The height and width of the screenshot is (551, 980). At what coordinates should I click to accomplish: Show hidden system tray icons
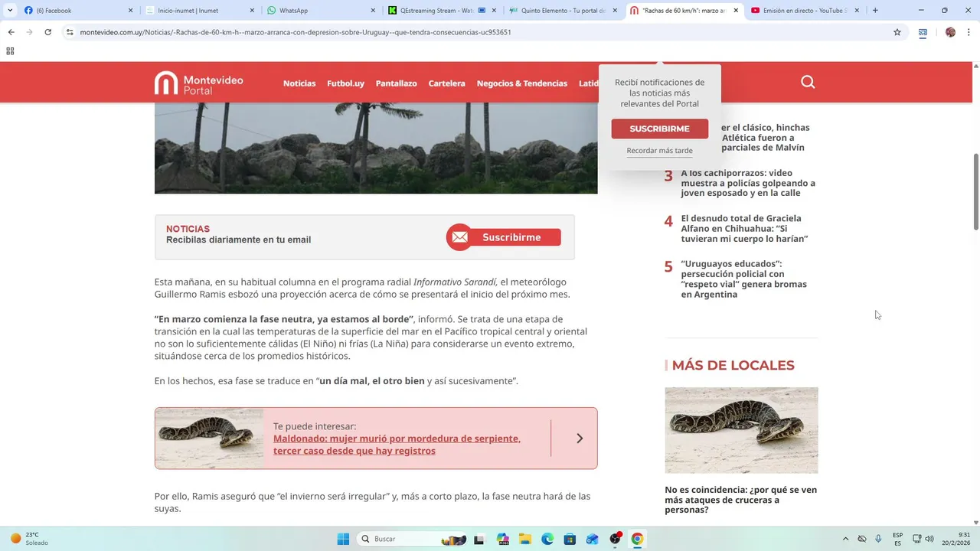[x=845, y=539]
